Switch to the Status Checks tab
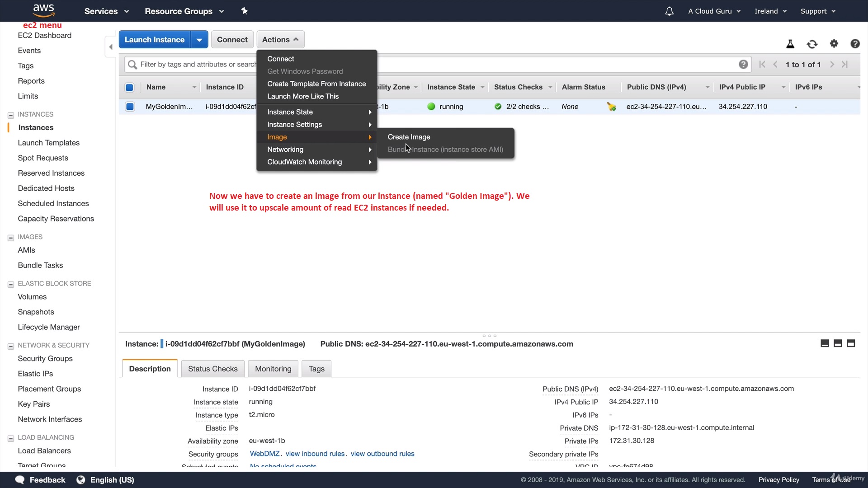Screen dimensions: 868x488 point(212,369)
